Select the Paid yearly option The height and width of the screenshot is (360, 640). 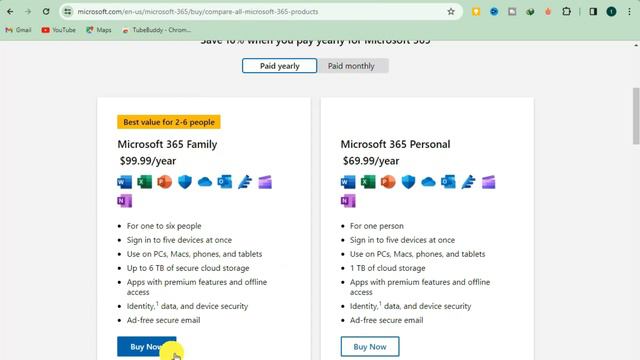click(x=279, y=66)
